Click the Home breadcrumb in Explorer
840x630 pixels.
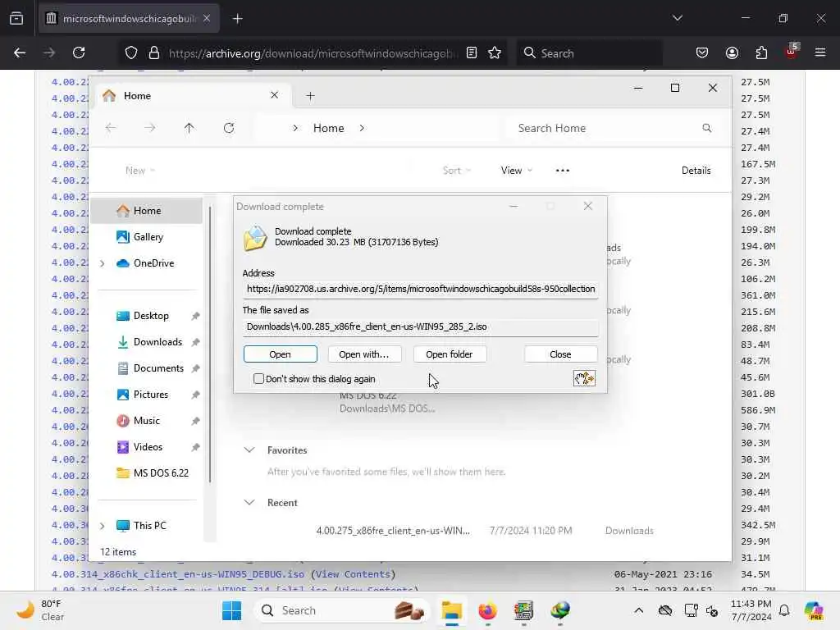point(328,128)
